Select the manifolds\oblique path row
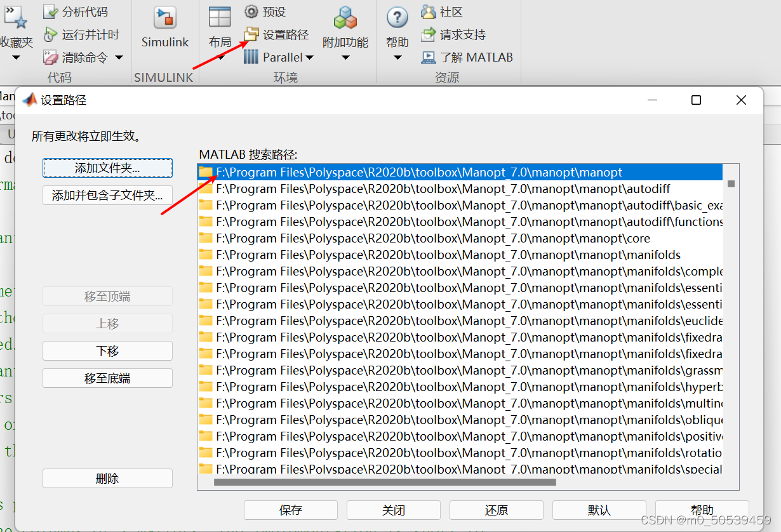This screenshot has height=532, width=781. pos(460,420)
